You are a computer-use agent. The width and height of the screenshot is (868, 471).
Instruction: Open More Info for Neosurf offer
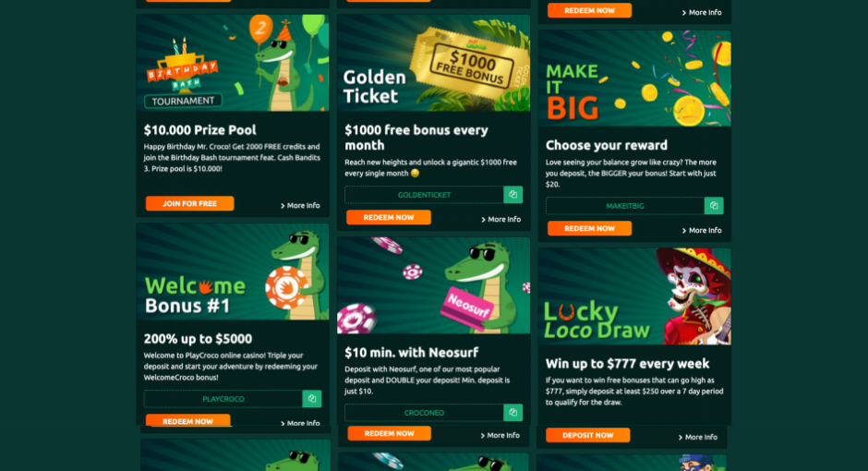500,436
